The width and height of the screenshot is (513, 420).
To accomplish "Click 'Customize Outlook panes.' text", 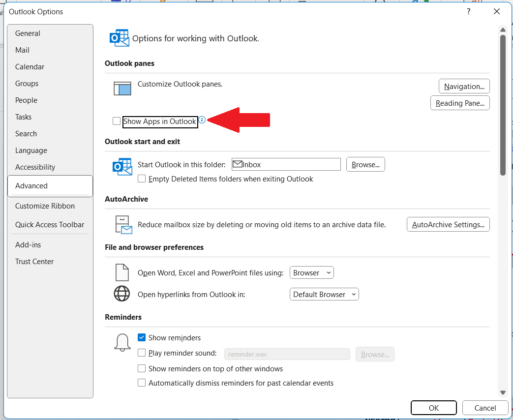I will pyautogui.click(x=180, y=84).
